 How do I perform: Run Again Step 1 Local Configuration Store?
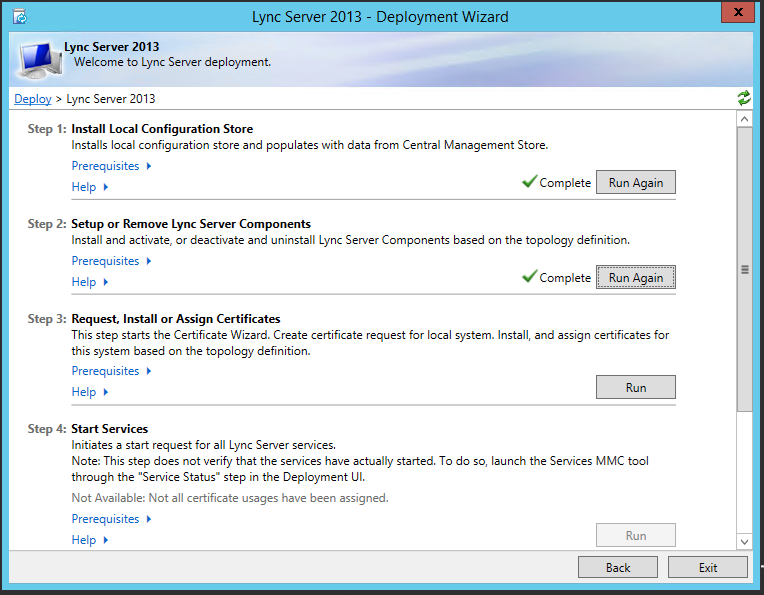click(x=636, y=182)
